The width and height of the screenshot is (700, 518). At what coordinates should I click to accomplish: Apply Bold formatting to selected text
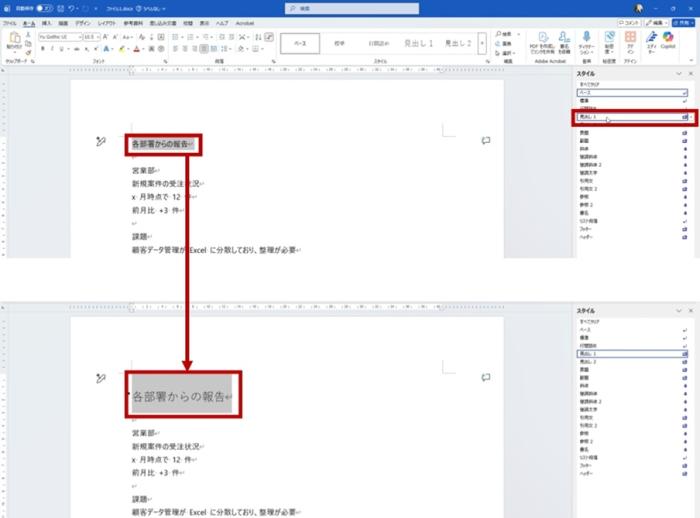click(41, 47)
